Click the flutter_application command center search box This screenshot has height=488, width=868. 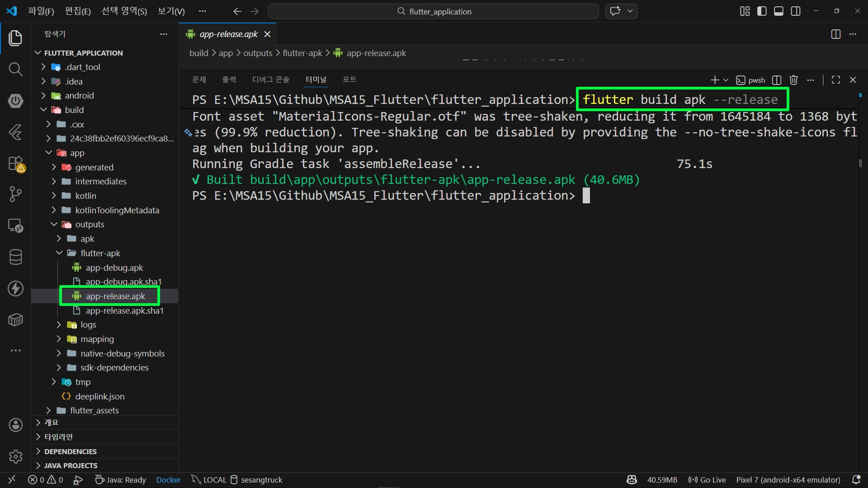coord(433,11)
